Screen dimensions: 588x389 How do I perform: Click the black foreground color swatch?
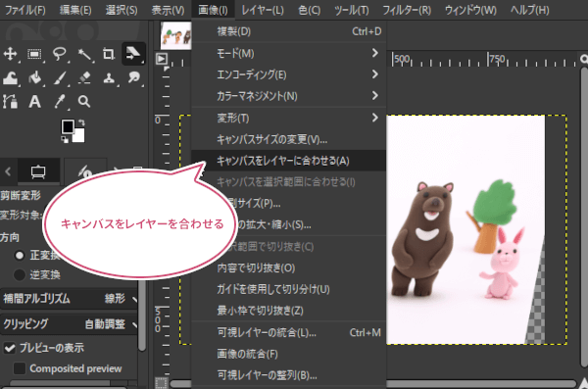pyautogui.click(x=69, y=126)
